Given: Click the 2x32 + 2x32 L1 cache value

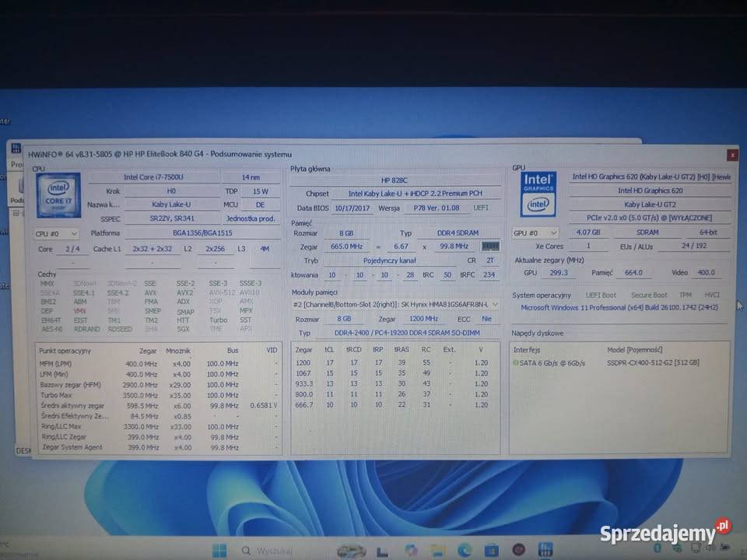Looking at the screenshot, I should (152, 249).
